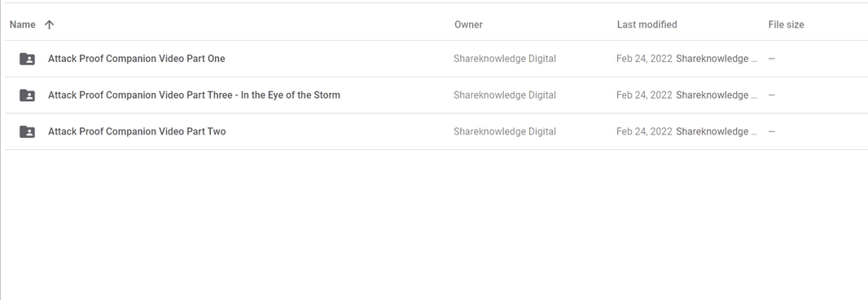Viewport: 868px width, 300px height.
Task: Click the file size dash for Part Three
Action: pos(772,95)
